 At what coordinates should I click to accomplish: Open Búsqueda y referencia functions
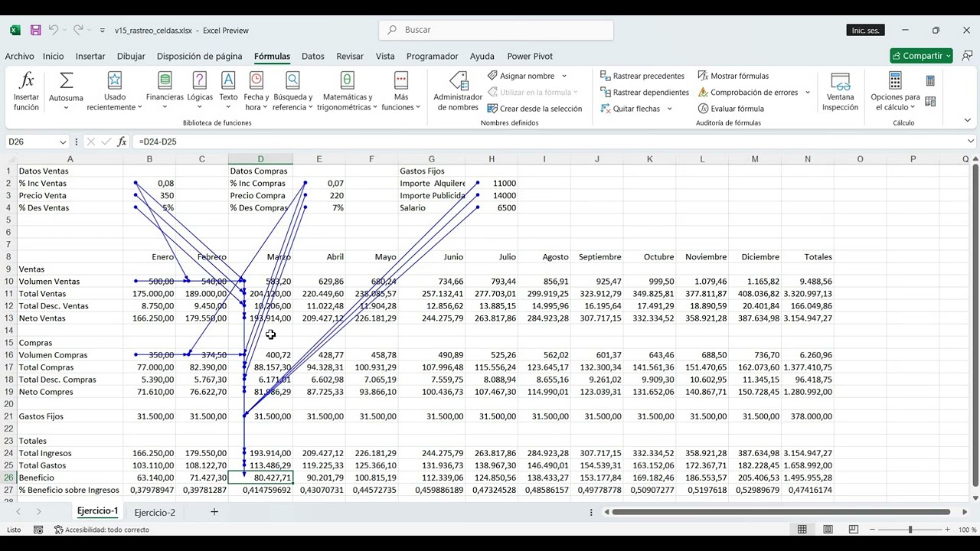(292, 92)
